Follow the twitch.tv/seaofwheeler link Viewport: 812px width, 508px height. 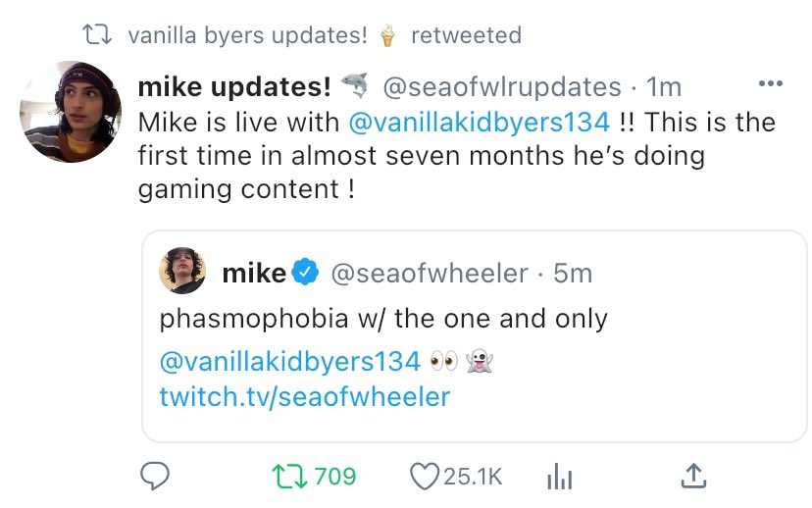304,396
